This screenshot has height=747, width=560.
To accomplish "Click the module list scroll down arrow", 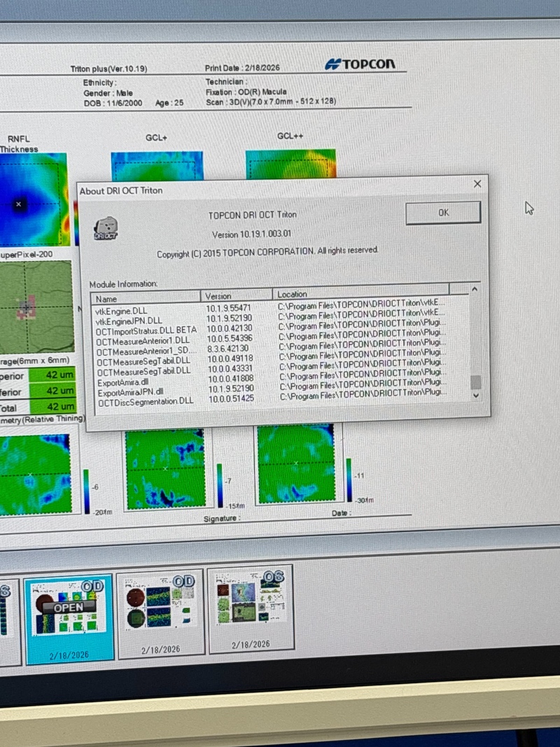I will (x=476, y=396).
